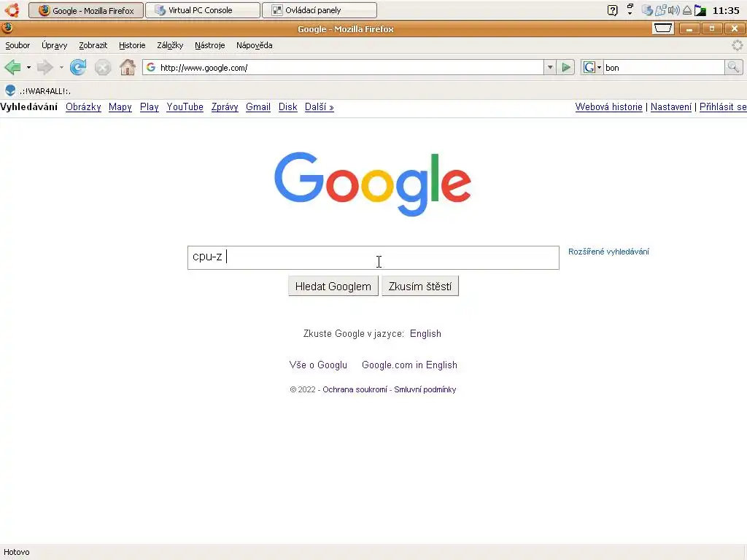Go to the Home page icon

[127, 67]
